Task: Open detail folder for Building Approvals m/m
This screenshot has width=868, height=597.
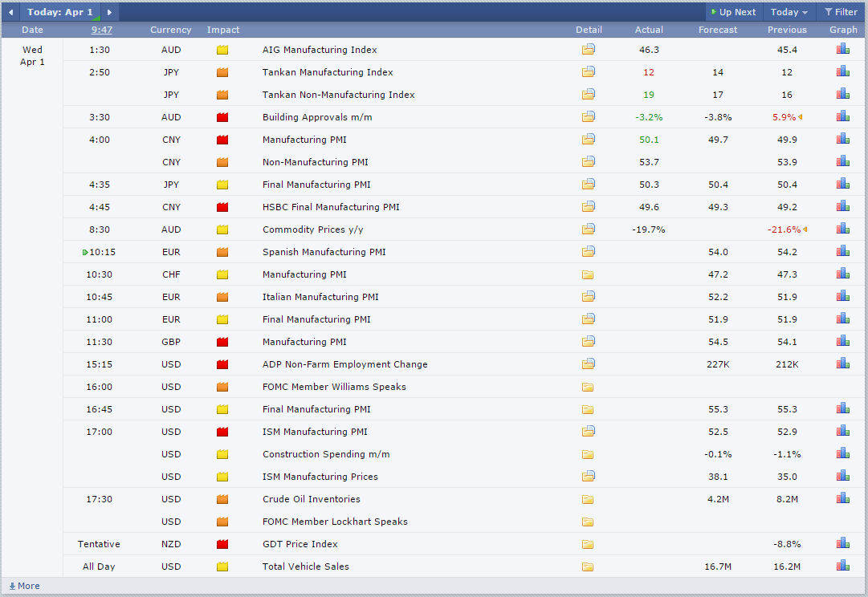Action: click(x=588, y=116)
